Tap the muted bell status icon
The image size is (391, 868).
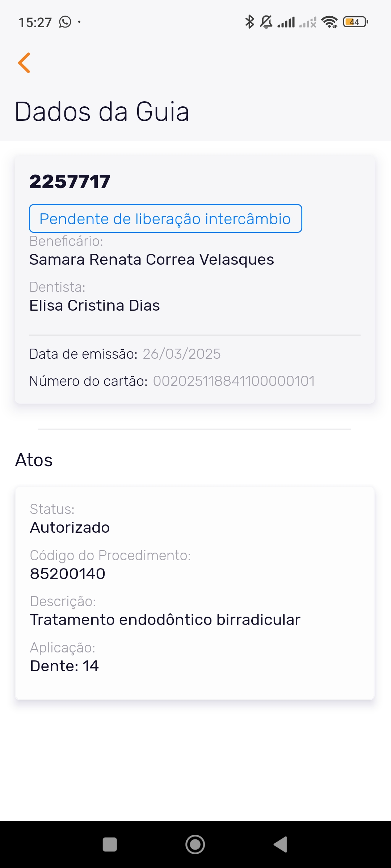tap(266, 22)
